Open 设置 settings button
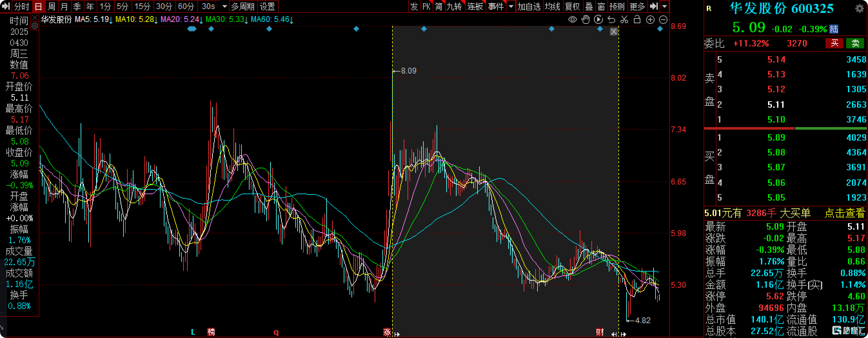 coord(268,6)
